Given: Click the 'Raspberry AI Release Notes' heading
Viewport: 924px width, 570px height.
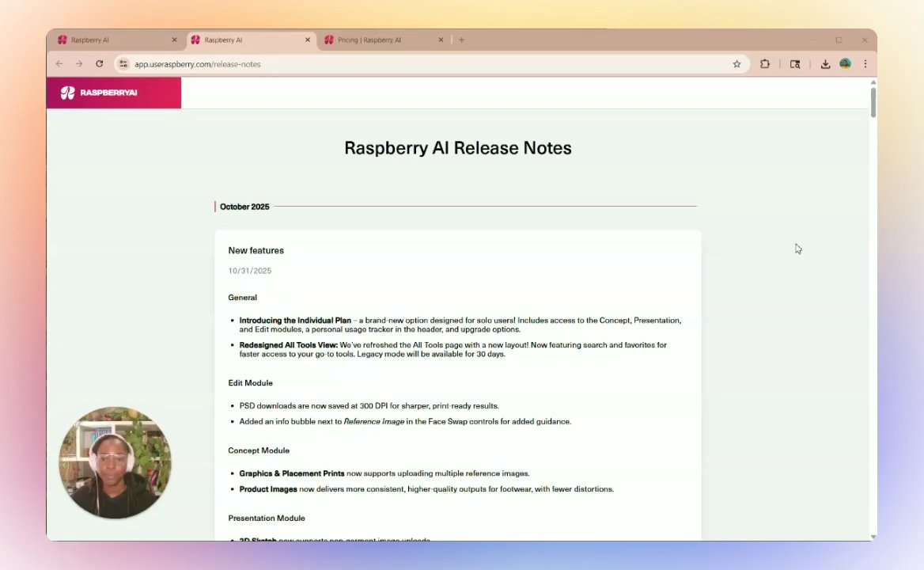Looking at the screenshot, I should [458, 147].
